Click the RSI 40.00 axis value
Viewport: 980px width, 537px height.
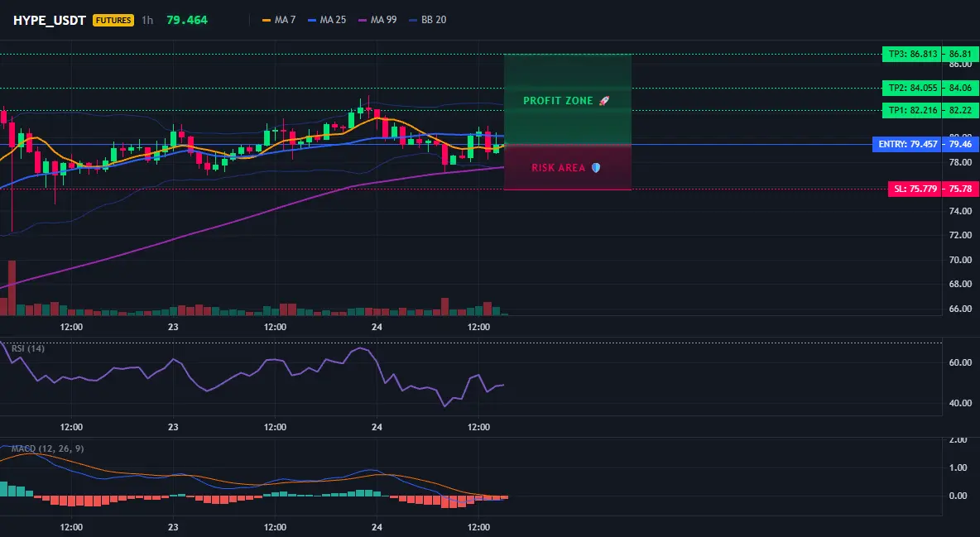[x=961, y=403]
